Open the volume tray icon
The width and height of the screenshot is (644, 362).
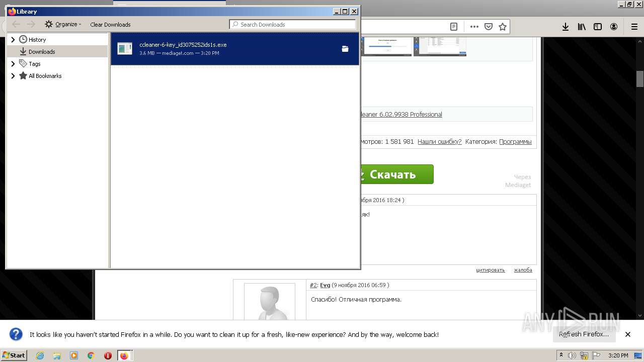(x=572, y=355)
